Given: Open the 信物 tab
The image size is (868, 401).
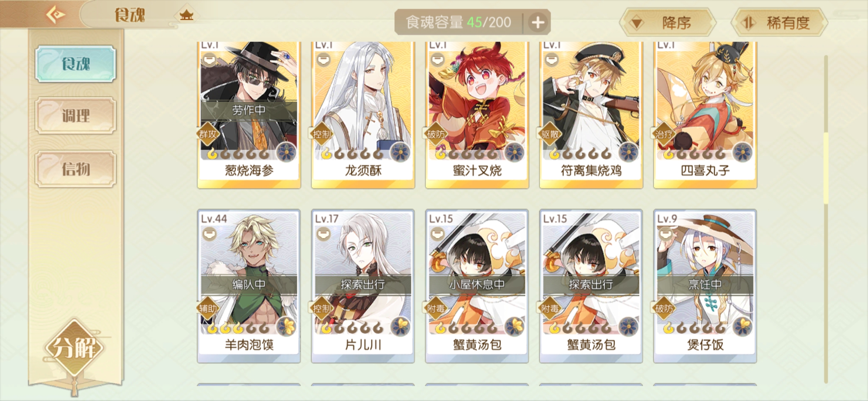Looking at the screenshot, I should (x=76, y=169).
